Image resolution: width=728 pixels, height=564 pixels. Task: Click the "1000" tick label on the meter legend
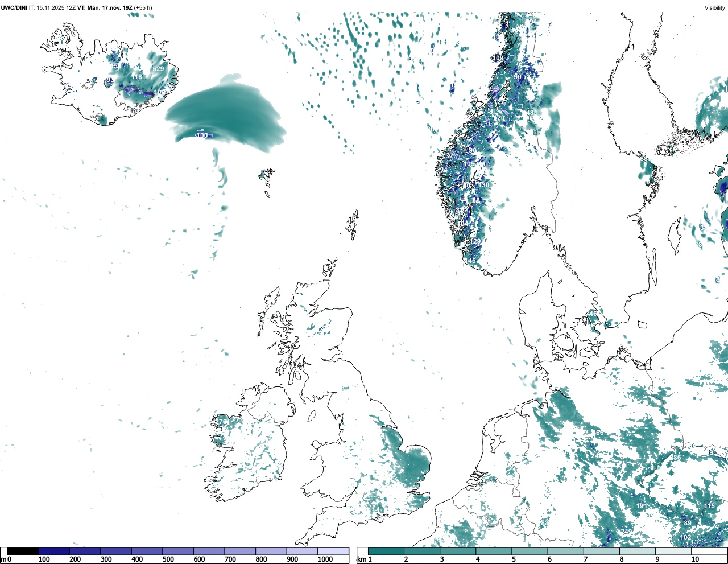click(x=325, y=559)
